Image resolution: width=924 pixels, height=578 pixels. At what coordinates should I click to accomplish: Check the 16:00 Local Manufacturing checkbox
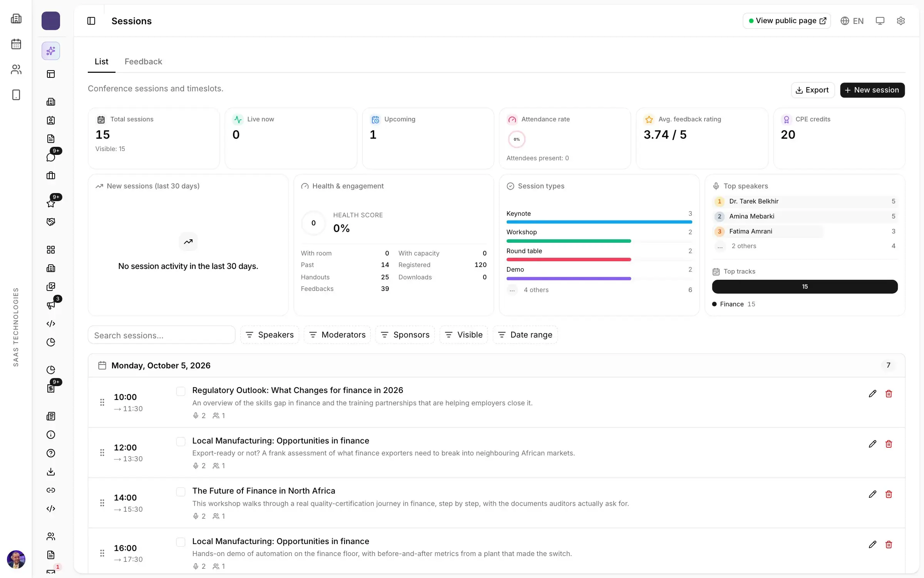(181, 542)
